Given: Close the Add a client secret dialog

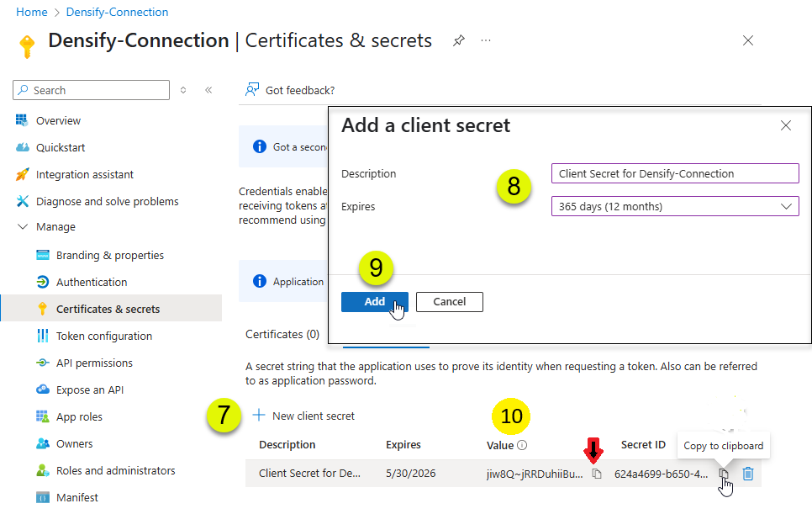Looking at the screenshot, I should (x=786, y=125).
